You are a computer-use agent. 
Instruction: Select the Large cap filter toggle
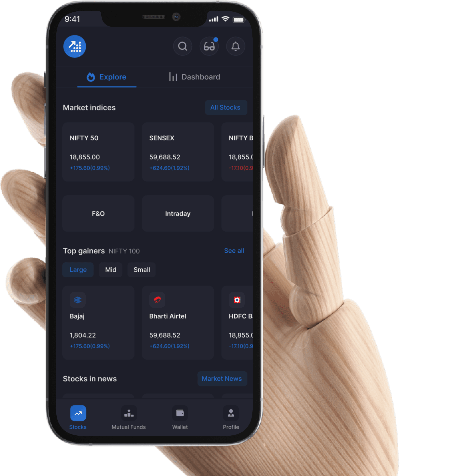click(78, 270)
